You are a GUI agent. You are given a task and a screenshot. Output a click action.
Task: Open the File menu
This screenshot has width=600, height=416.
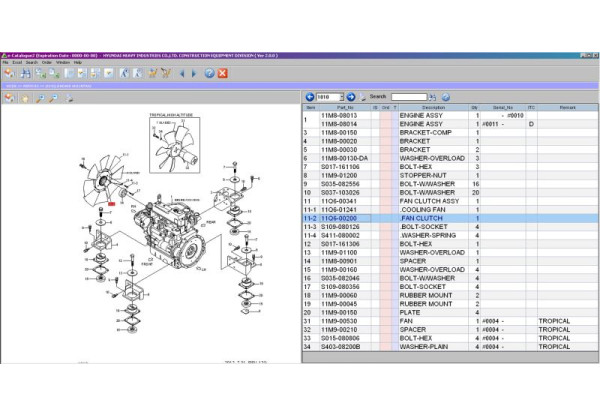[5, 62]
